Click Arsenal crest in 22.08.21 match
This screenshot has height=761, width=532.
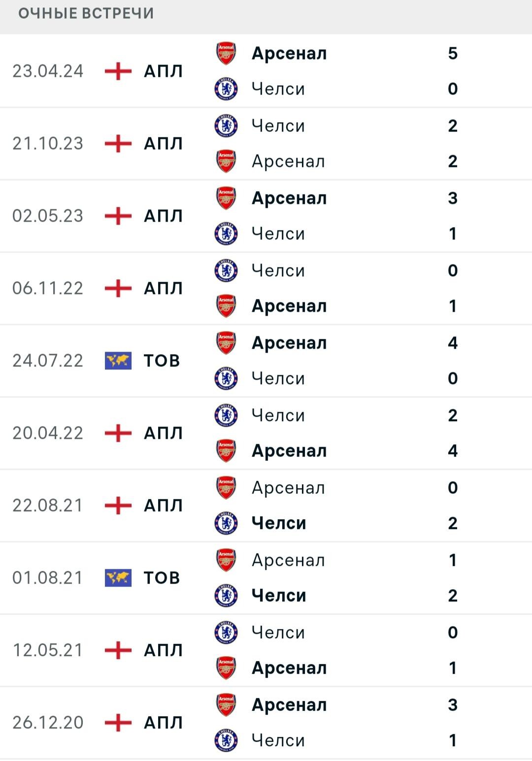click(x=226, y=488)
